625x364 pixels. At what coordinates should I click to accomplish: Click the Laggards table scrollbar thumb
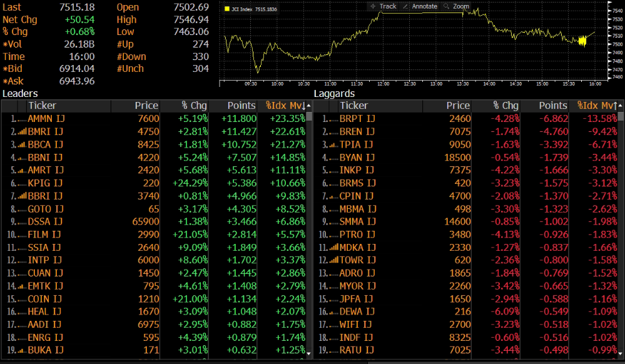(x=621, y=116)
